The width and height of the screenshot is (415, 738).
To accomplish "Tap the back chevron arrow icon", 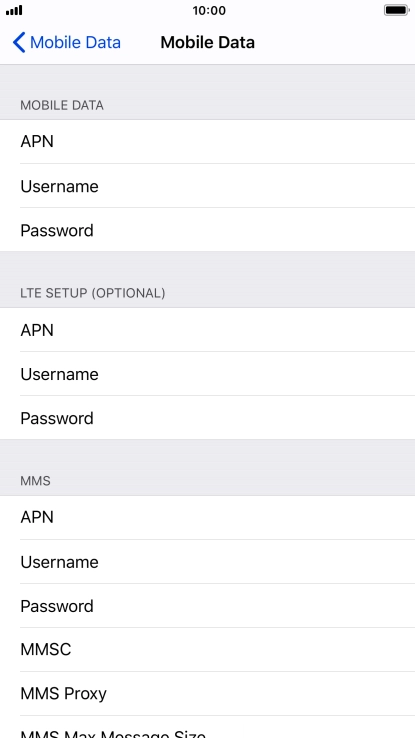I will (x=19, y=42).
